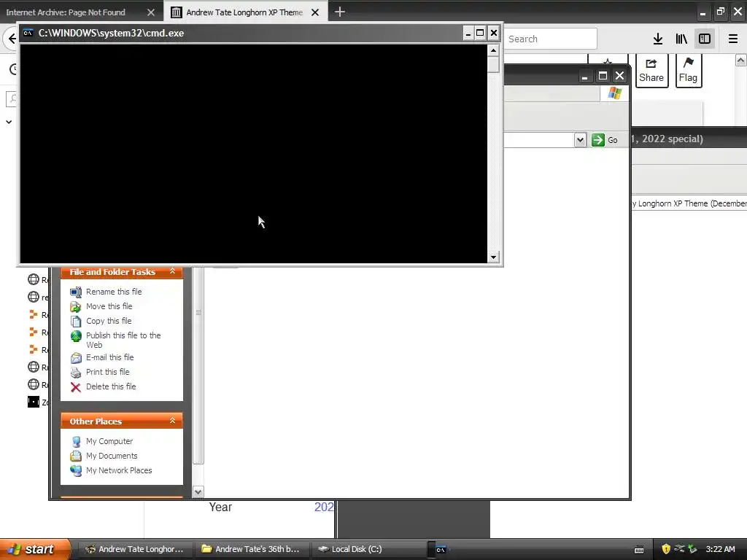The image size is (747, 560).
Task: Click the Start button
Action: tap(34, 549)
